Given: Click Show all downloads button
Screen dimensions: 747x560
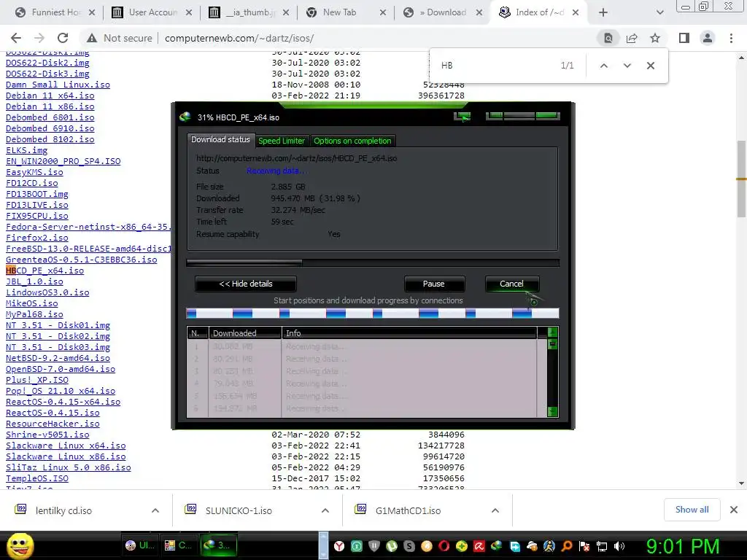Looking at the screenshot, I should tap(692, 510).
